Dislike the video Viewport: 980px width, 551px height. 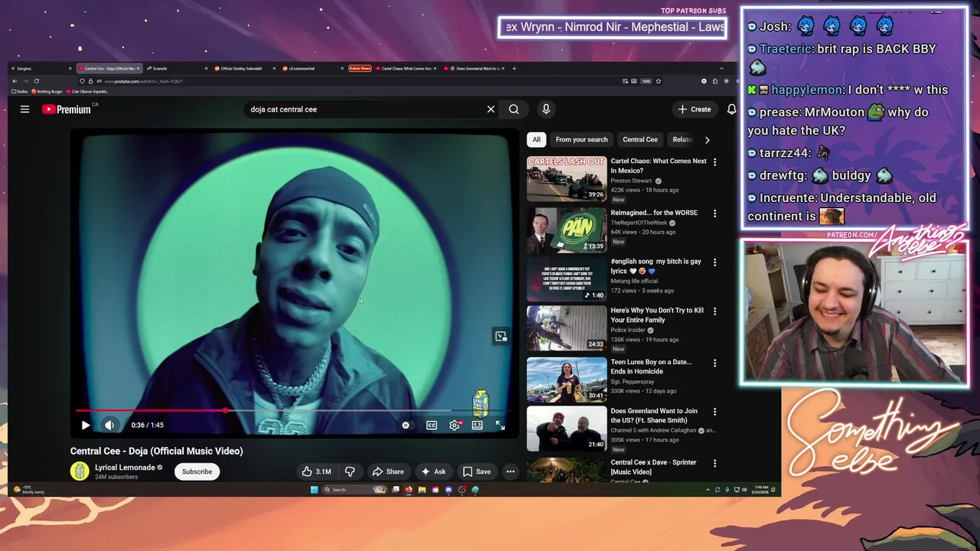pyautogui.click(x=350, y=471)
